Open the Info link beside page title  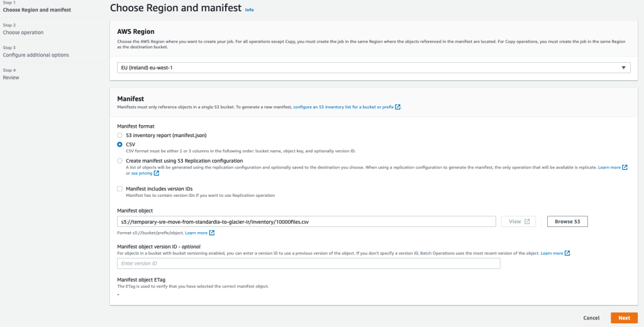pos(249,9)
